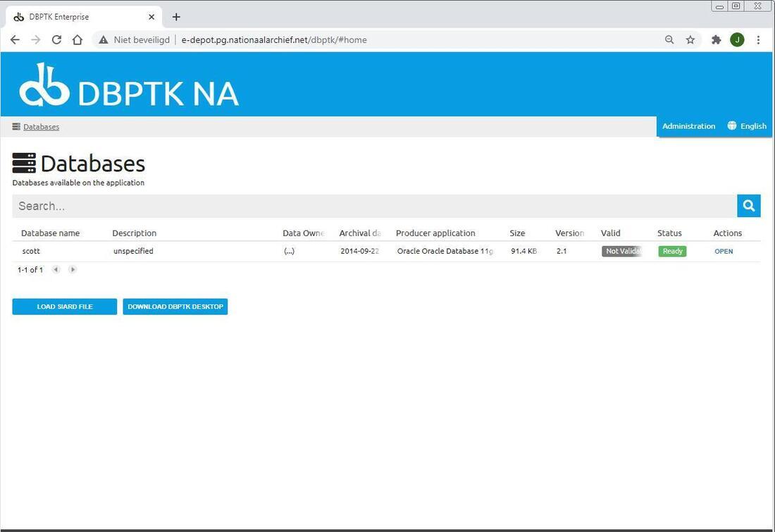Open the extensions puzzle icon

(717, 40)
